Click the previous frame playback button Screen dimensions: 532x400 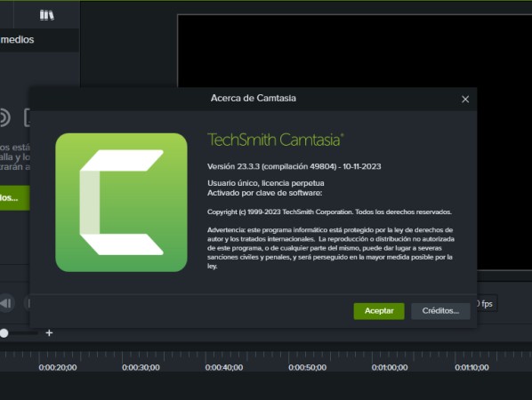6,303
